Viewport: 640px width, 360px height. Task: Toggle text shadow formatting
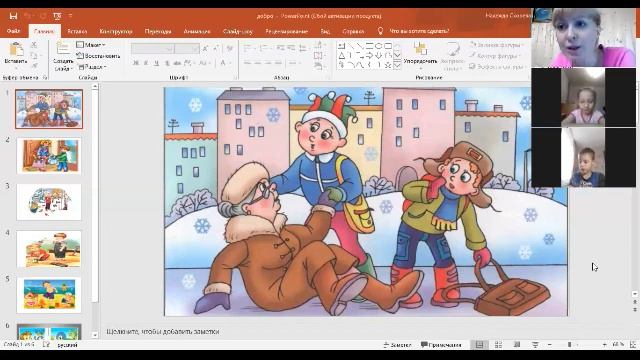(x=167, y=63)
